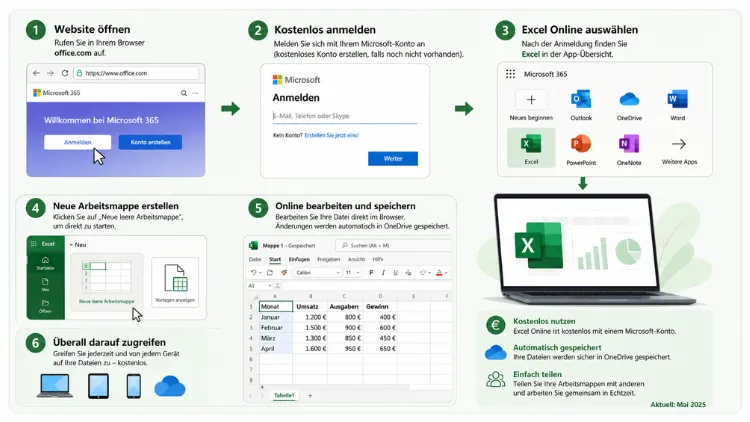Screen dimensions: 750x422
Task: Click the Weitere Apps arrow
Action: pos(679,144)
